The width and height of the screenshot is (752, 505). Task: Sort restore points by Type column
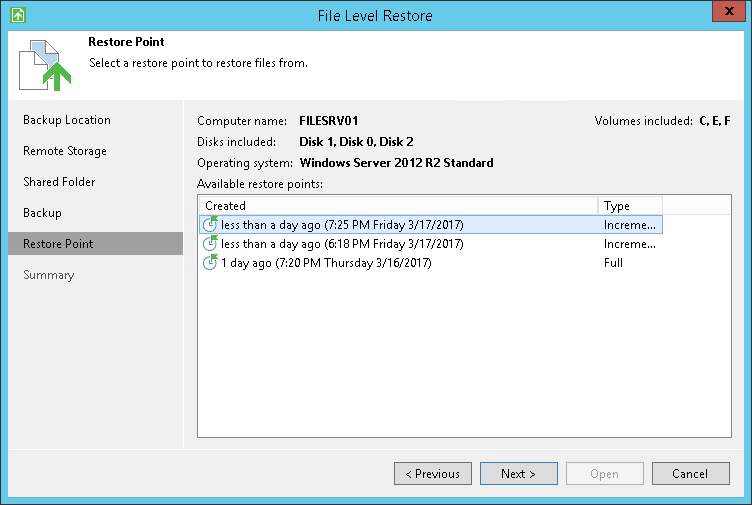tap(630, 206)
